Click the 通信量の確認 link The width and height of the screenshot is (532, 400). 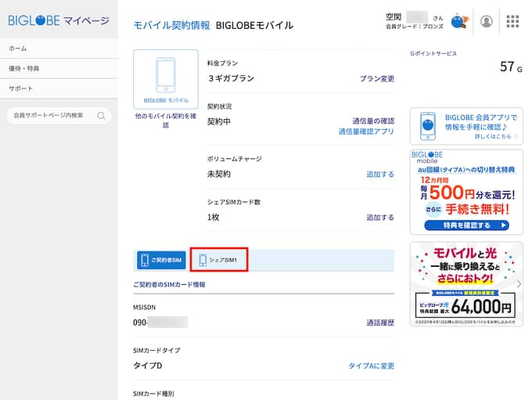coord(373,121)
